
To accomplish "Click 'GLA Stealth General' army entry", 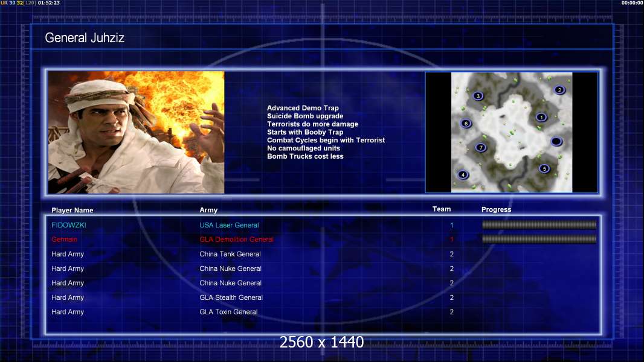I will coord(231,297).
